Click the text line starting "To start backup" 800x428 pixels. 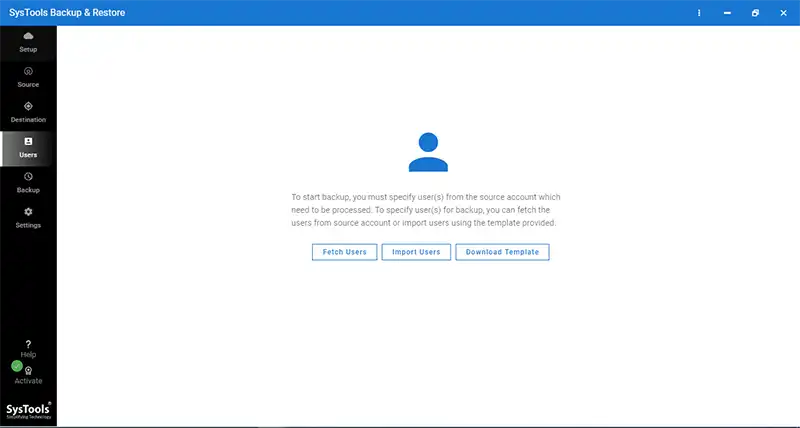point(426,197)
